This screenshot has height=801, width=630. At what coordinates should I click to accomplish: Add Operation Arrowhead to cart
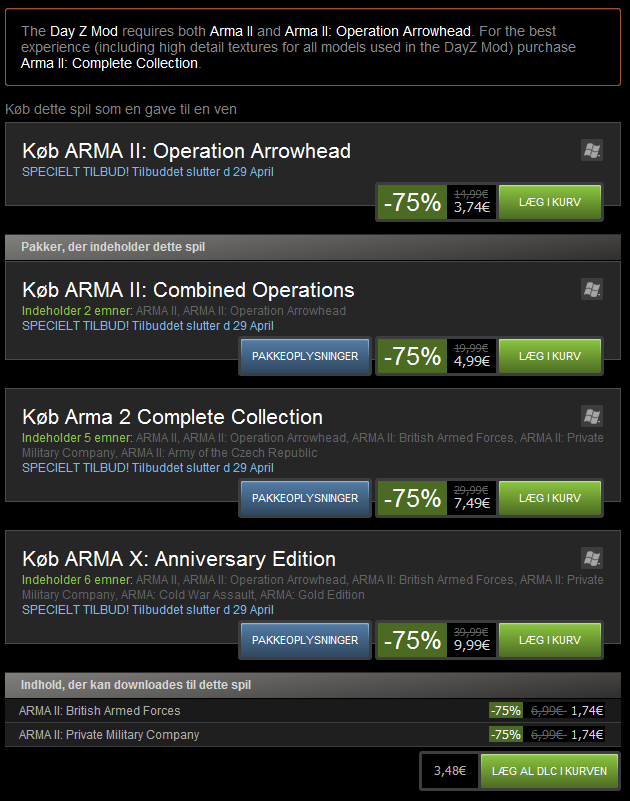point(550,202)
